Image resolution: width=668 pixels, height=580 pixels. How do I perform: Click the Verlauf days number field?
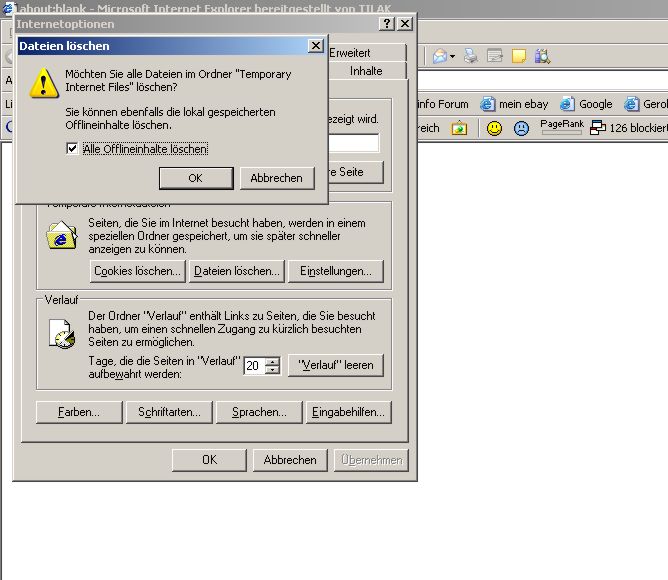point(254,366)
